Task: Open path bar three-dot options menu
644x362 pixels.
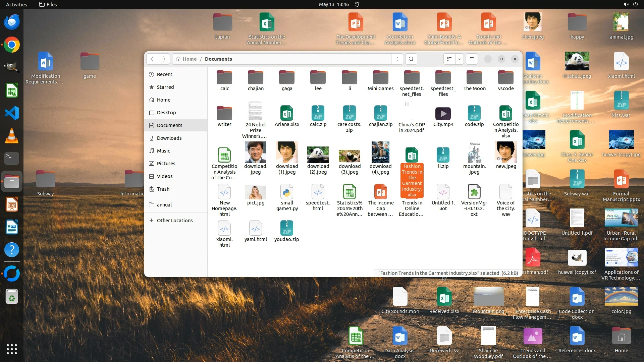Action: tap(397, 59)
